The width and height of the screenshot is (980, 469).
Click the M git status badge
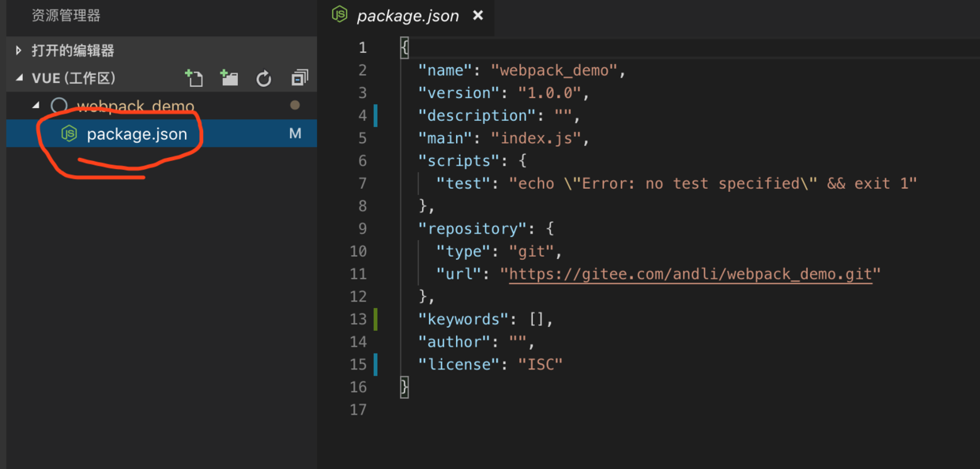coord(295,134)
